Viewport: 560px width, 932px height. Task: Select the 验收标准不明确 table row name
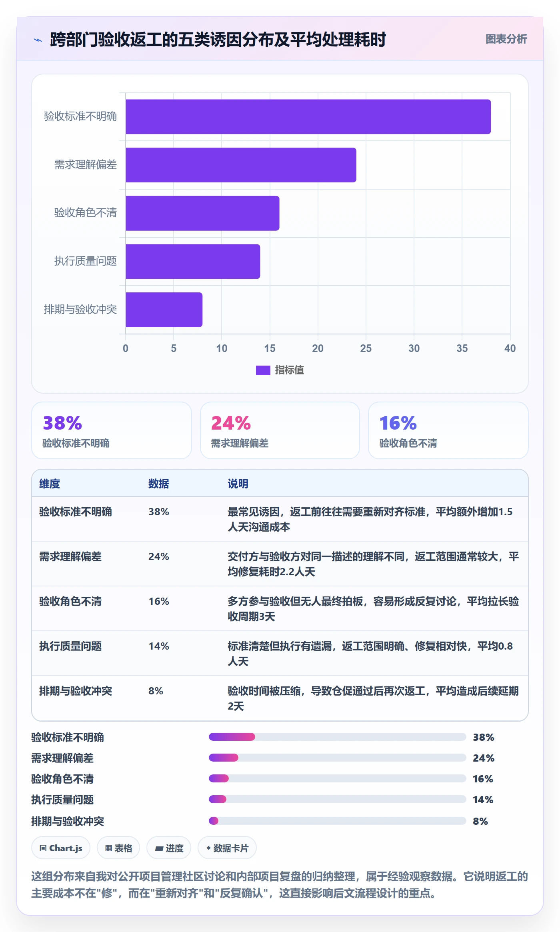pos(76,512)
